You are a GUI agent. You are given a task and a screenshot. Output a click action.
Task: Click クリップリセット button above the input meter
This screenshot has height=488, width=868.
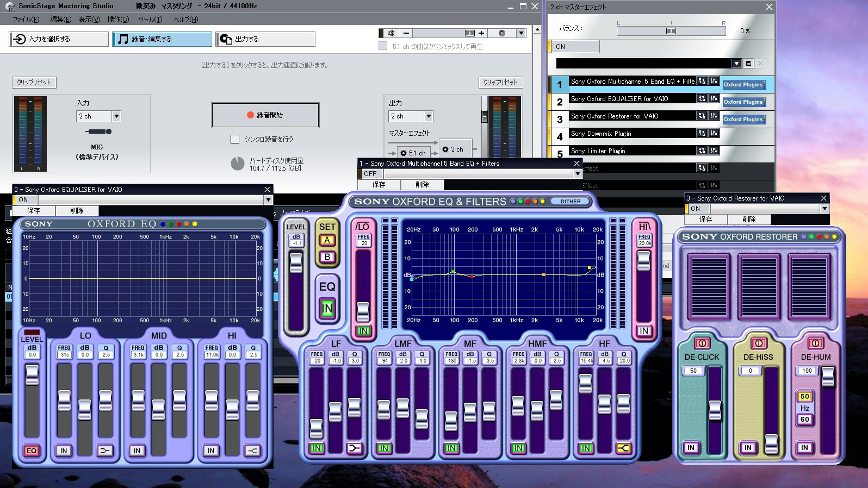[34, 83]
